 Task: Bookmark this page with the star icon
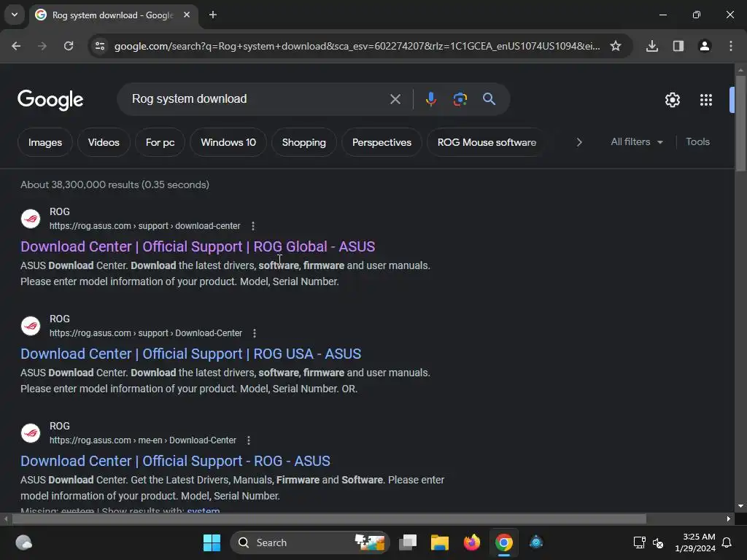point(616,46)
